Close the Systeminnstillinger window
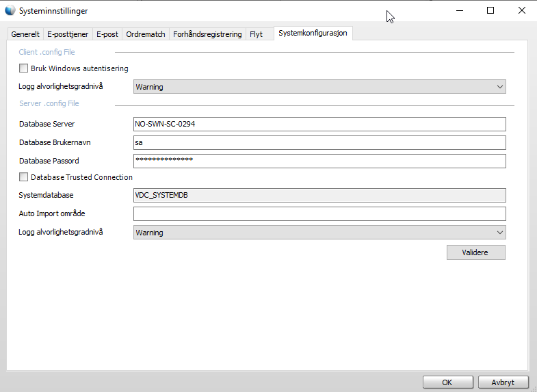The height and width of the screenshot is (392, 537). (521, 11)
